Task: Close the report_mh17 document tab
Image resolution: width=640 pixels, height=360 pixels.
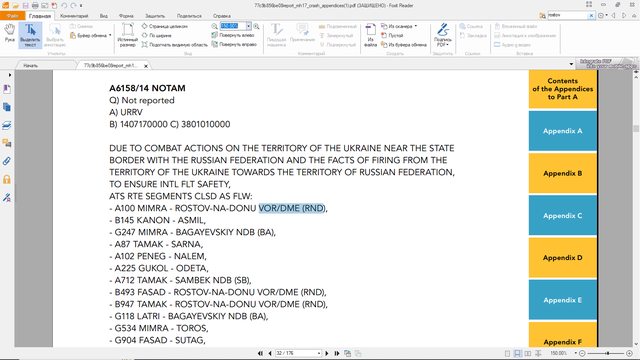Action: [146, 66]
